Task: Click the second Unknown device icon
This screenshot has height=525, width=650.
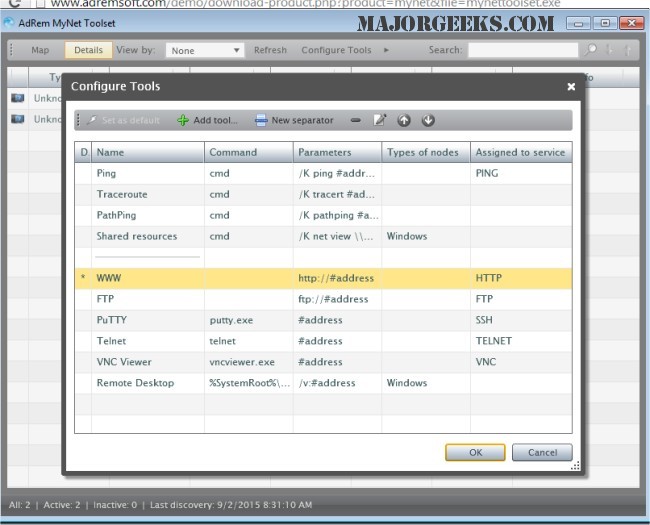Action: pyautogui.click(x=17, y=119)
